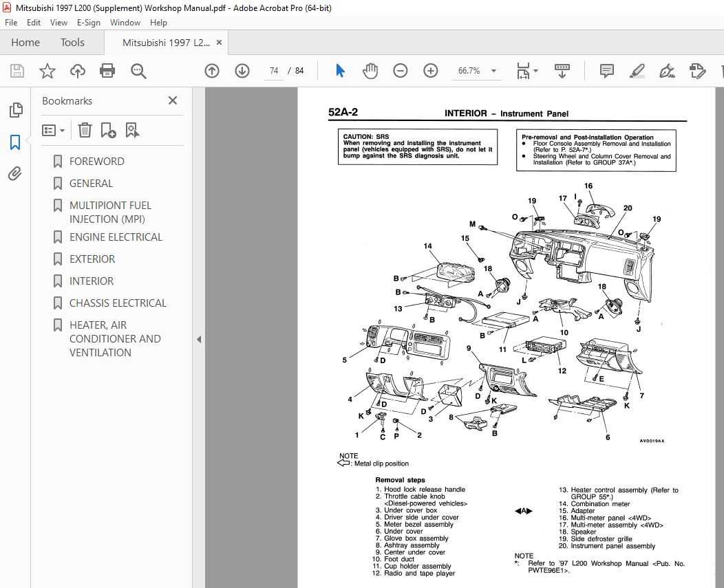Screen dimensions: 724x588
Task: Click the '20. Instrument panel assembly' step text
Action: [x=607, y=546]
